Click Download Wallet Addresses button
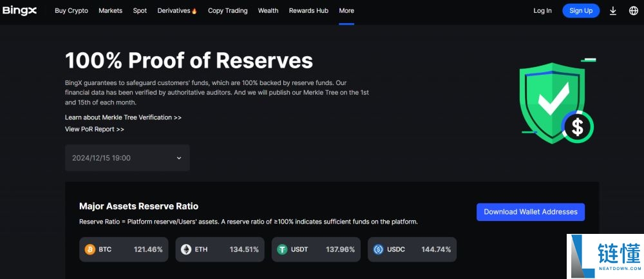Image resolution: width=644 pixels, height=279 pixels. pyautogui.click(x=531, y=212)
